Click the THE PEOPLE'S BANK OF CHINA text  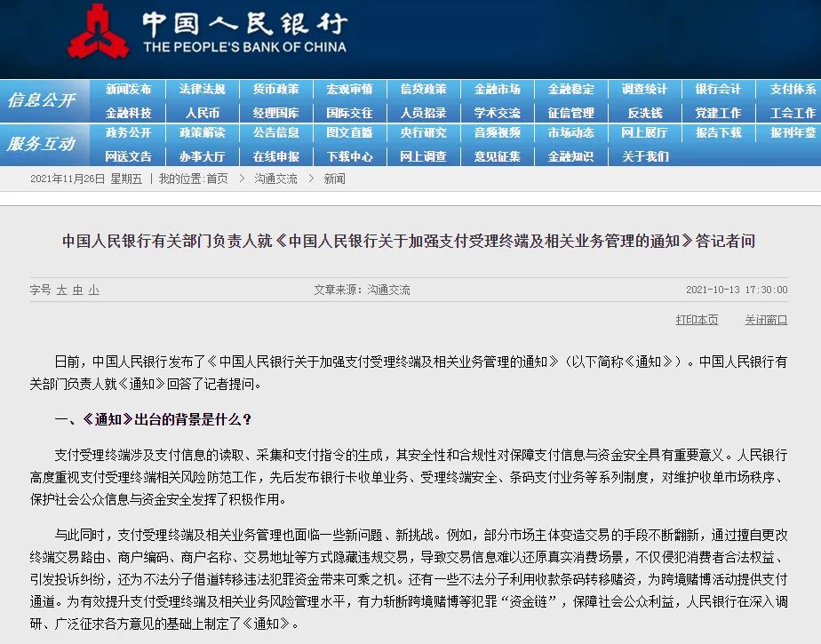pos(244,47)
